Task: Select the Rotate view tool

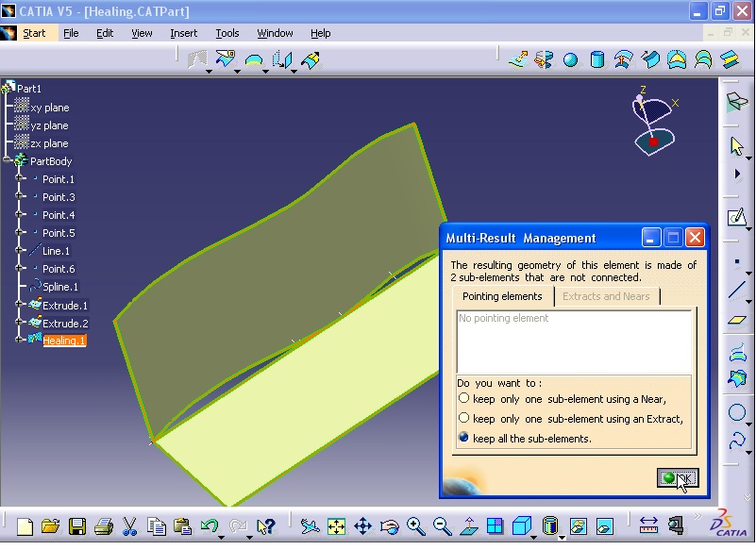Action: [389, 526]
